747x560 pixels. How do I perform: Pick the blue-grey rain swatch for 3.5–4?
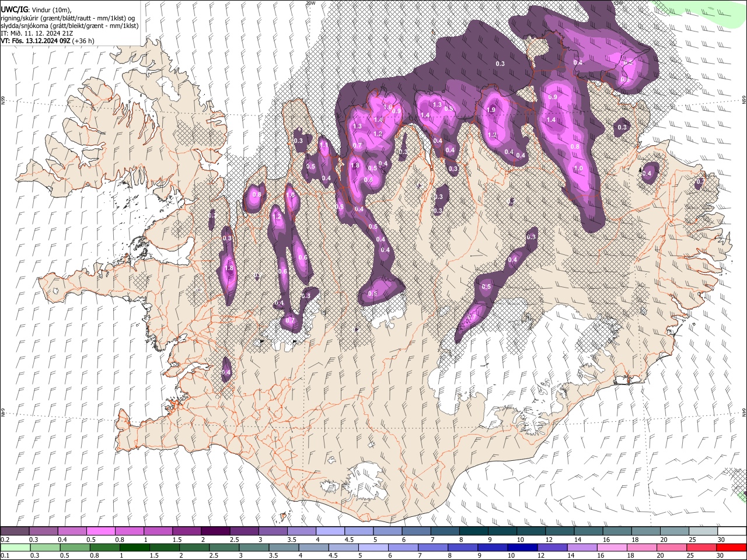pyautogui.click(x=284, y=547)
